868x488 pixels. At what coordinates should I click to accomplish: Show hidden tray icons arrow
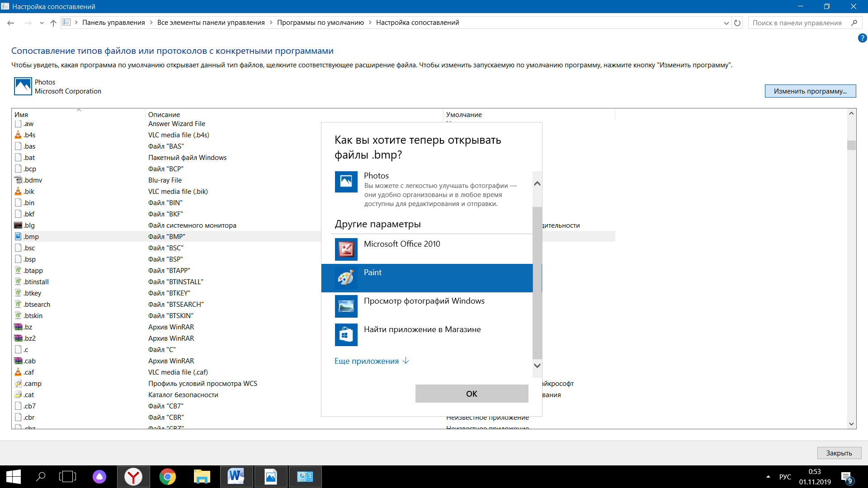click(768, 477)
